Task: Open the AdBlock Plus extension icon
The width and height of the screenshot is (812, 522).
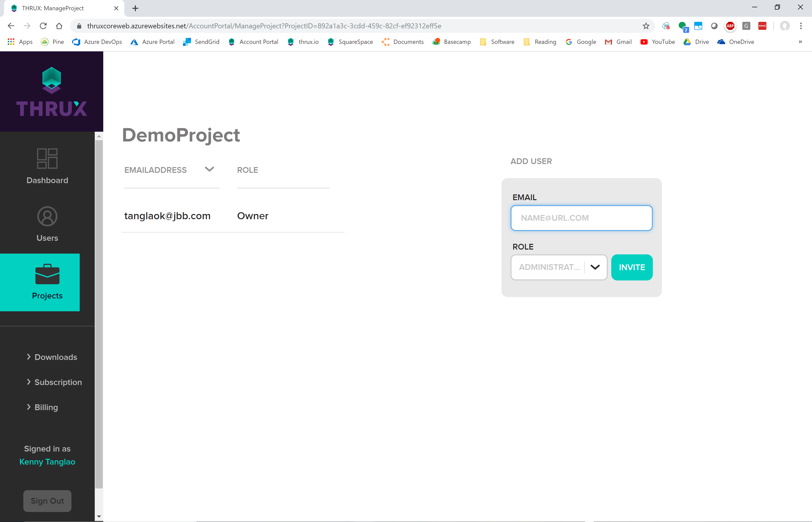Action: pyautogui.click(x=730, y=26)
